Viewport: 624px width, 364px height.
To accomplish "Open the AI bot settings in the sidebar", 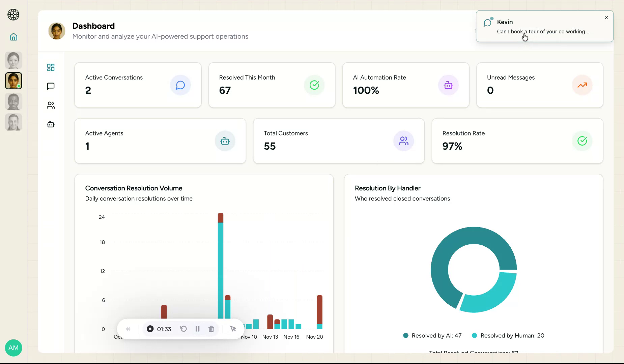I will click(51, 124).
